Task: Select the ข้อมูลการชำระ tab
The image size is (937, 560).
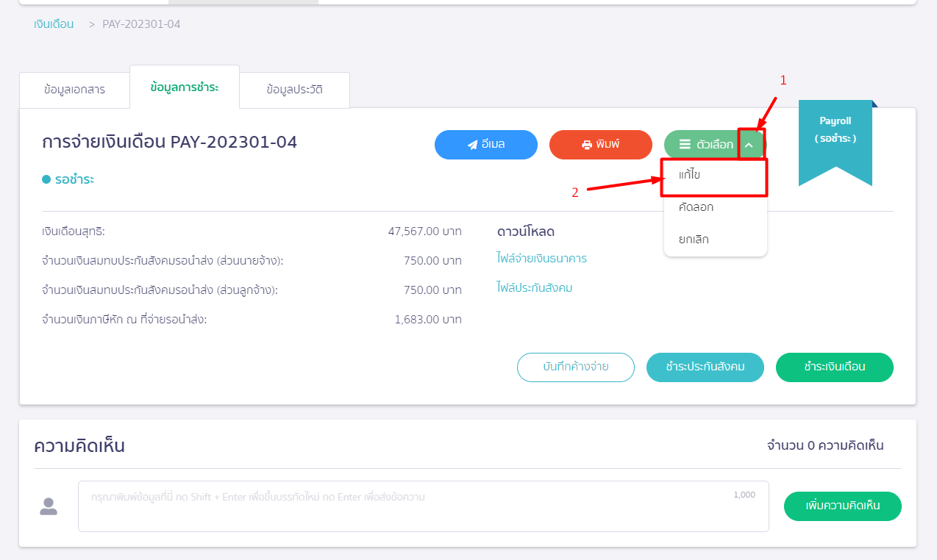Action: [184, 87]
